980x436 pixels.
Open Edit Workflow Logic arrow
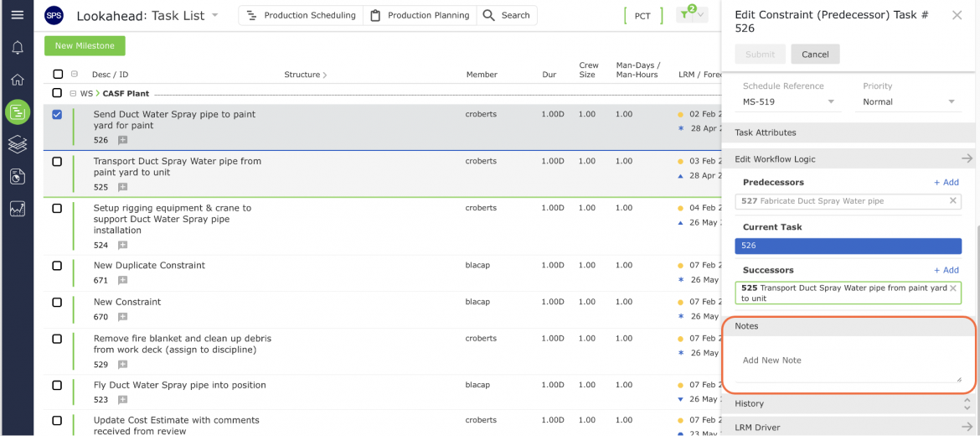coord(967,158)
